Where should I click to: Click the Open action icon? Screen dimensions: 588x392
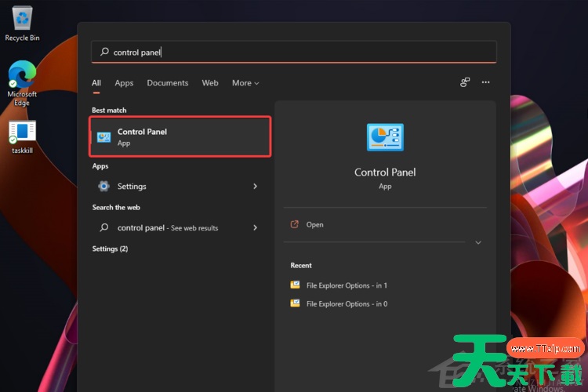(x=294, y=224)
